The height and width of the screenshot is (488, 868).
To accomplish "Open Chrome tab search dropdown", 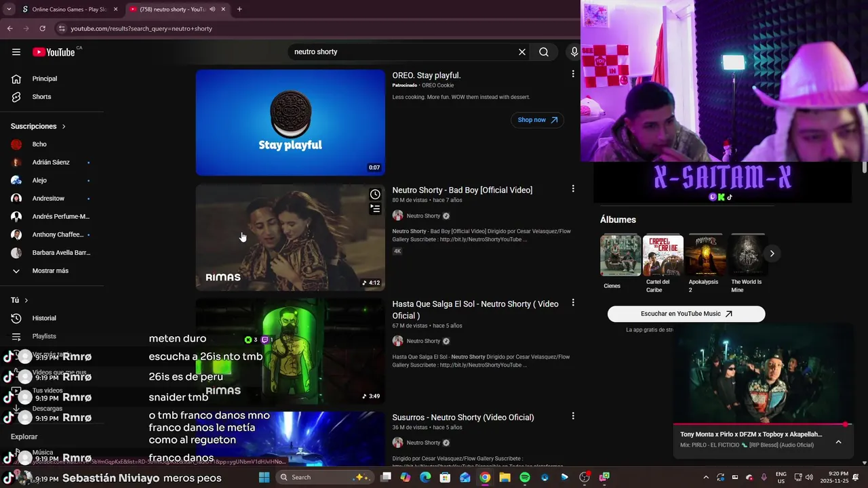I will coord(9,9).
